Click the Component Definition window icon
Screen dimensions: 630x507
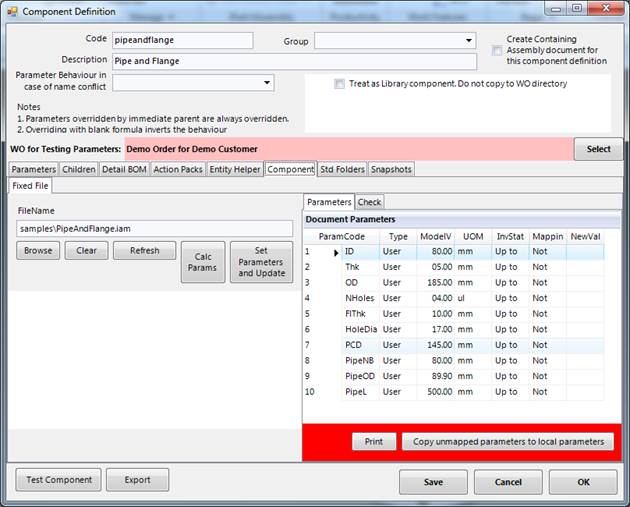tap(12, 11)
